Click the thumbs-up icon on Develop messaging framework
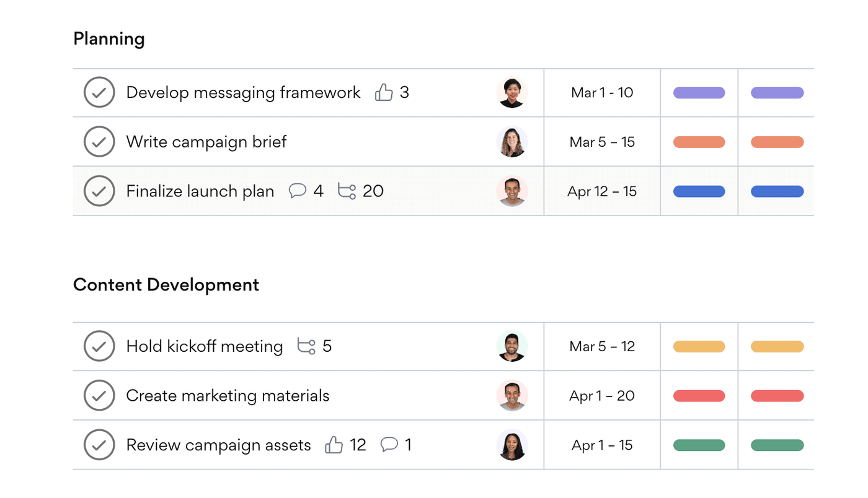The width and height of the screenshot is (868, 498). click(x=384, y=92)
